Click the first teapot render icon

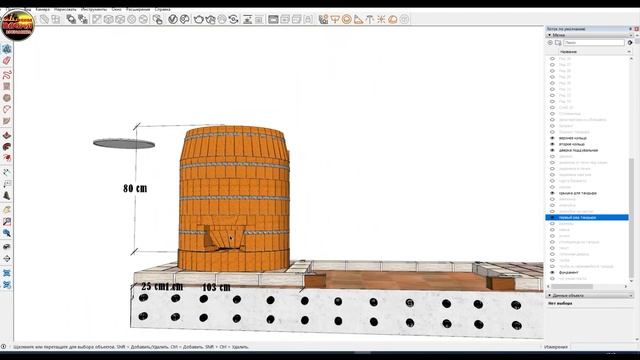(199, 19)
